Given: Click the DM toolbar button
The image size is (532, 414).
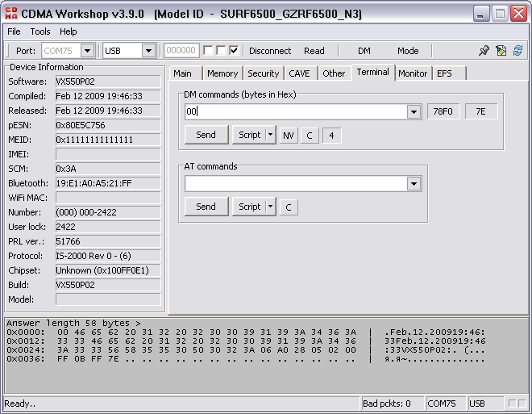Looking at the screenshot, I should pos(364,51).
